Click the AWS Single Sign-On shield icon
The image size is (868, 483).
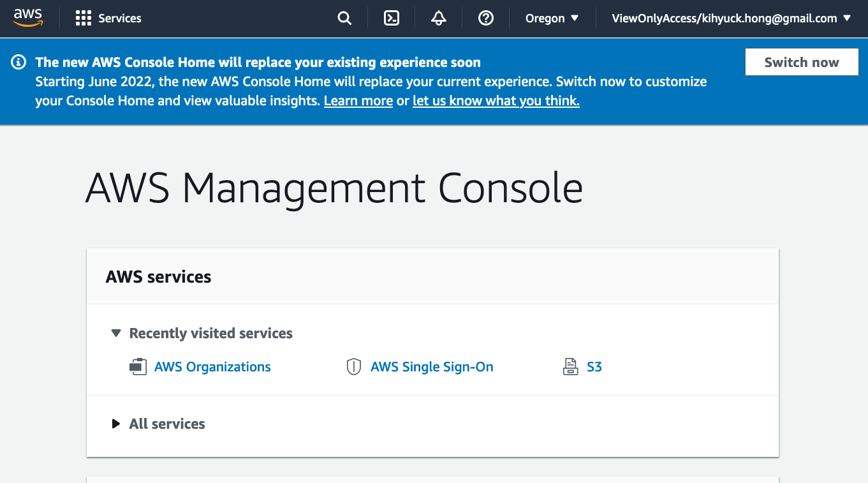click(354, 367)
